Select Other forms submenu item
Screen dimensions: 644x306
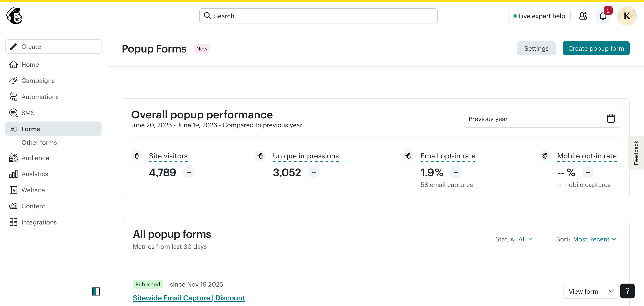click(39, 142)
